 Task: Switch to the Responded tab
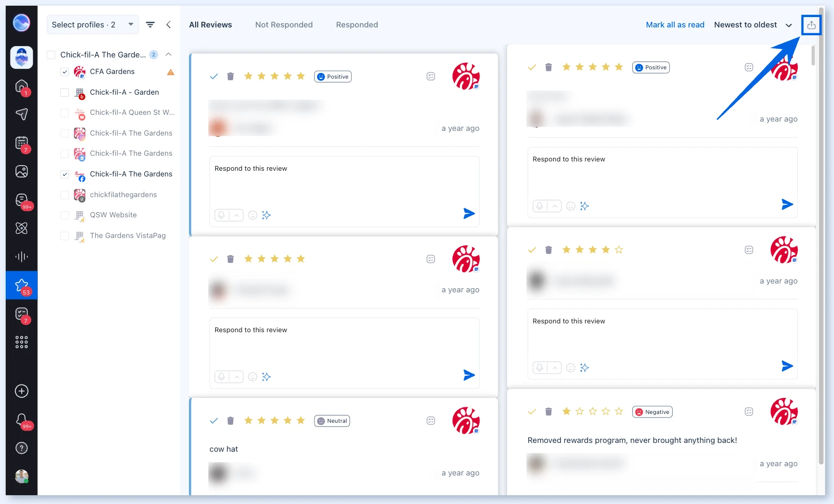pyautogui.click(x=357, y=25)
